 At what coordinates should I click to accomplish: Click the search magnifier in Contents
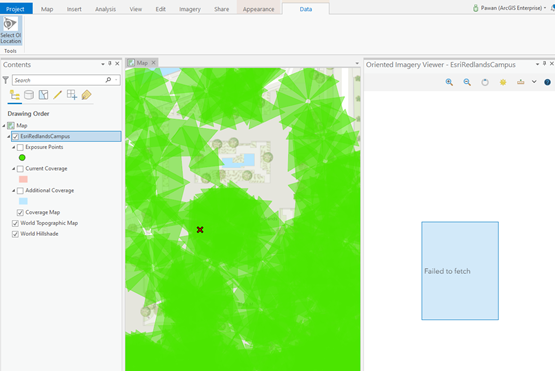pyautogui.click(x=108, y=80)
